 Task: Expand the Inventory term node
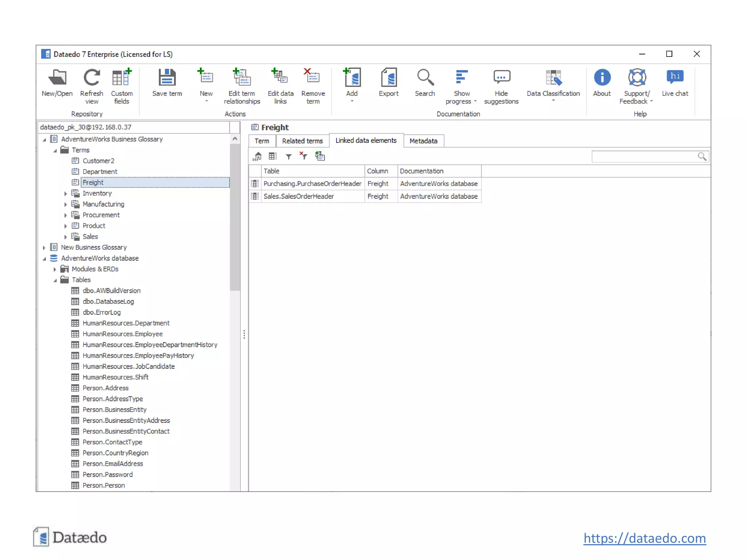[66, 194]
